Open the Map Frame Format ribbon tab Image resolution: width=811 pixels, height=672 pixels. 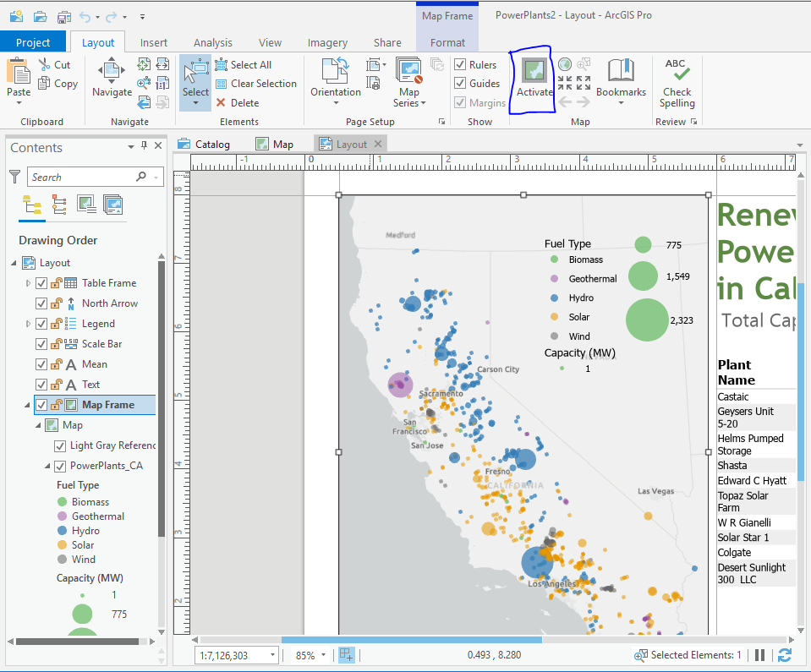[x=447, y=41]
